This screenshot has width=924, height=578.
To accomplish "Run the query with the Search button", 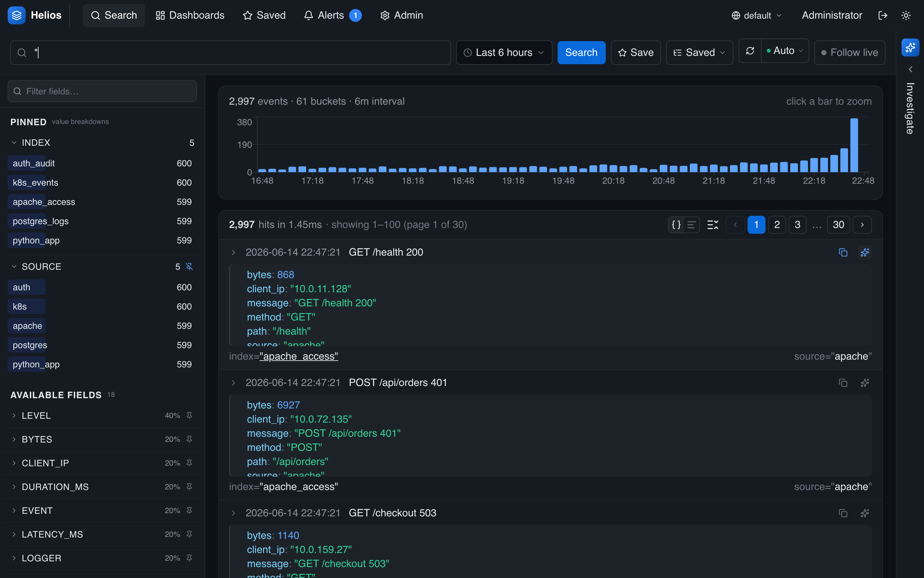I will click(x=581, y=53).
